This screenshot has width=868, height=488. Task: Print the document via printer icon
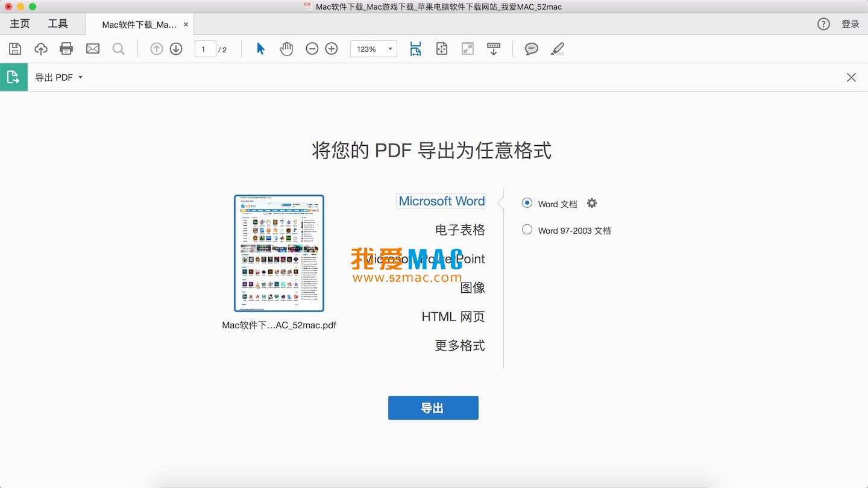tap(66, 49)
